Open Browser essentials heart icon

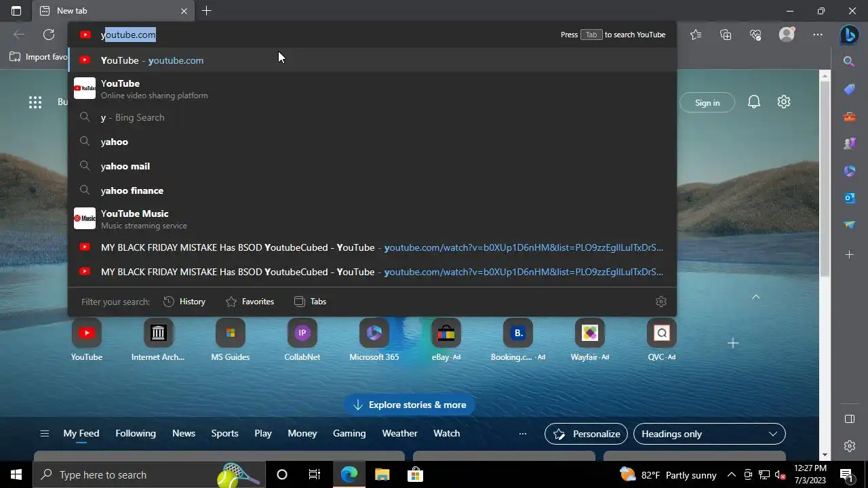[x=756, y=35]
